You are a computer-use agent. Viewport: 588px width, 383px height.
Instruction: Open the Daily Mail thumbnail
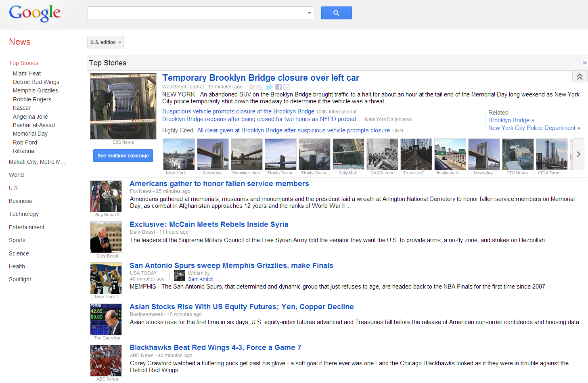point(348,154)
